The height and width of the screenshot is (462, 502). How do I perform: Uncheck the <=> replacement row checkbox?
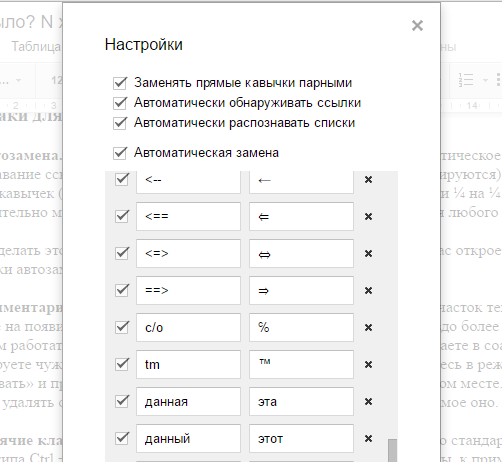click(122, 253)
